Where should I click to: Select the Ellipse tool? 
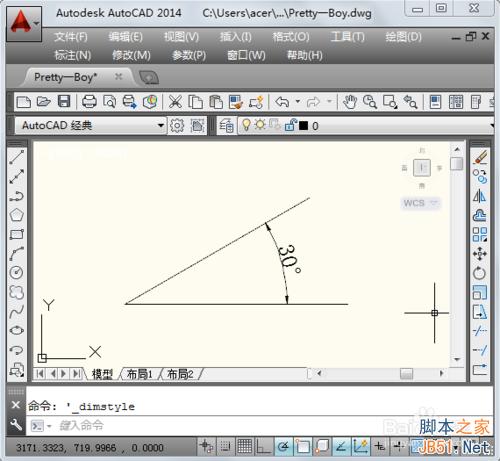click(16, 330)
